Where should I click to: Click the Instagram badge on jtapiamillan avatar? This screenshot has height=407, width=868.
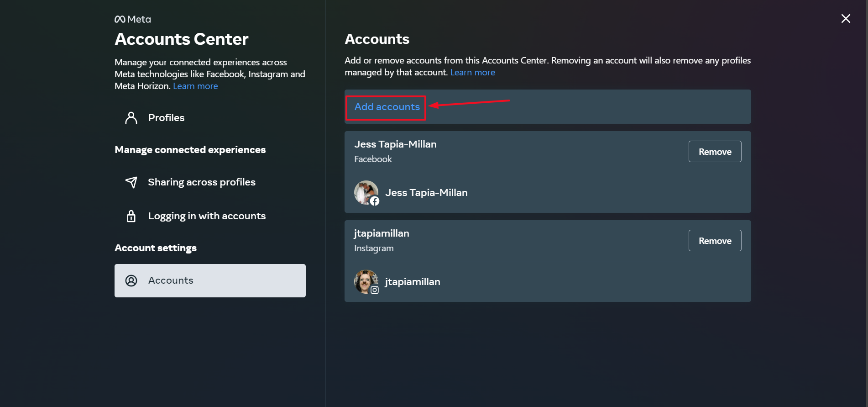click(375, 290)
